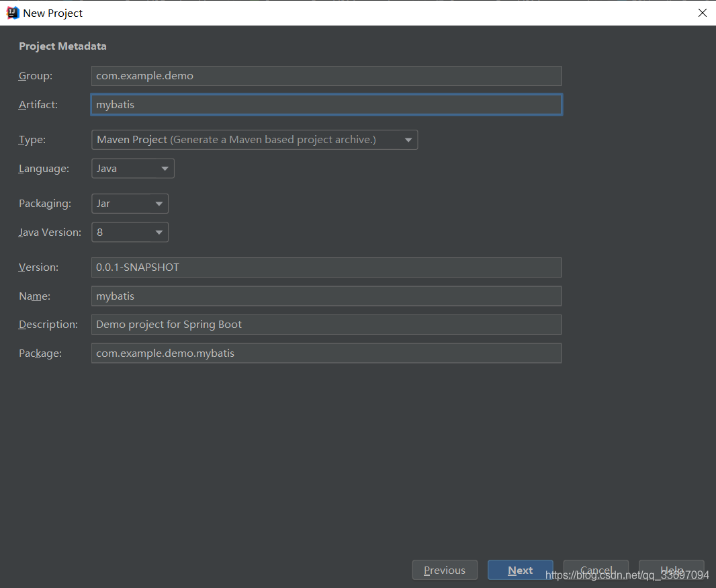
Task: Open the Type dropdown for Maven Project
Action: 255,140
